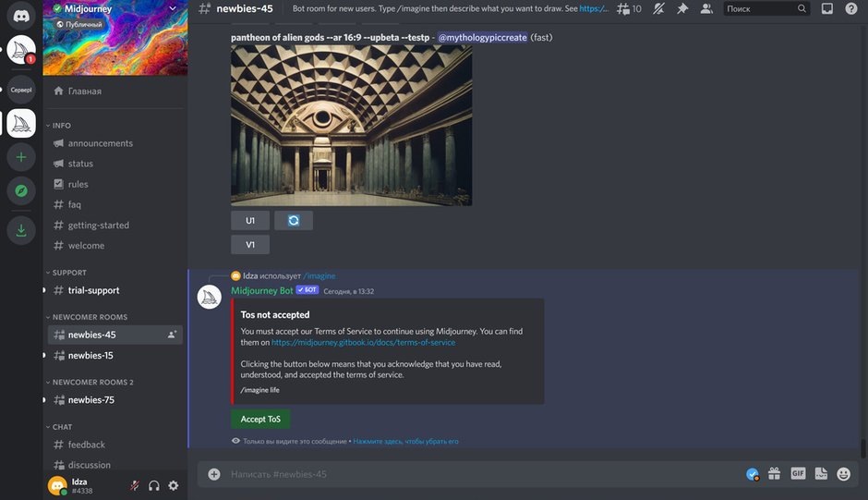Click the @mythologypiccreate mention
Screen dimensions: 868x500
coord(482,37)
